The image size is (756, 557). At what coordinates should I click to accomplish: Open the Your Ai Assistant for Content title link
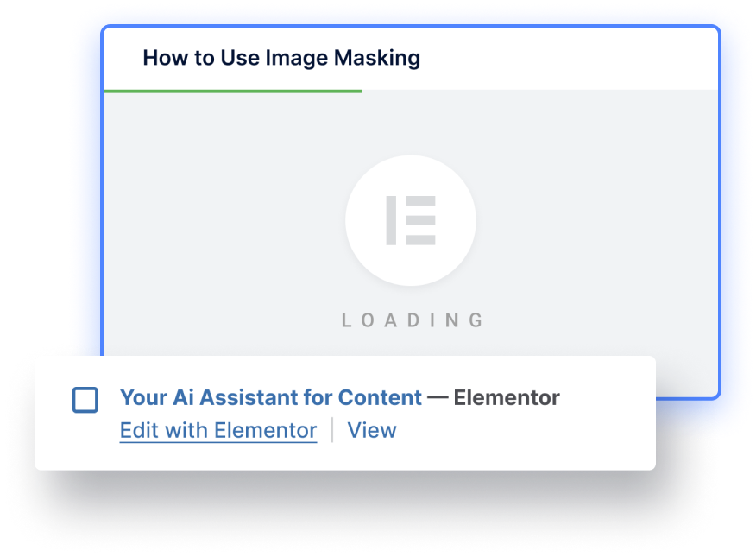coord(271,398)
